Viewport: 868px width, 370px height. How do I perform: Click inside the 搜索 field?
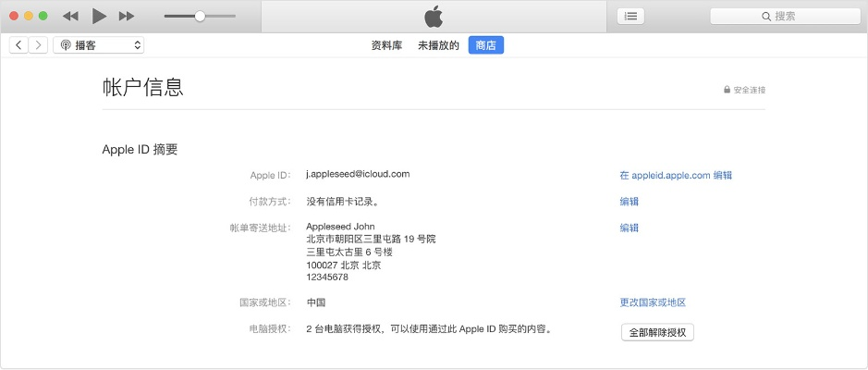point(785,17)
